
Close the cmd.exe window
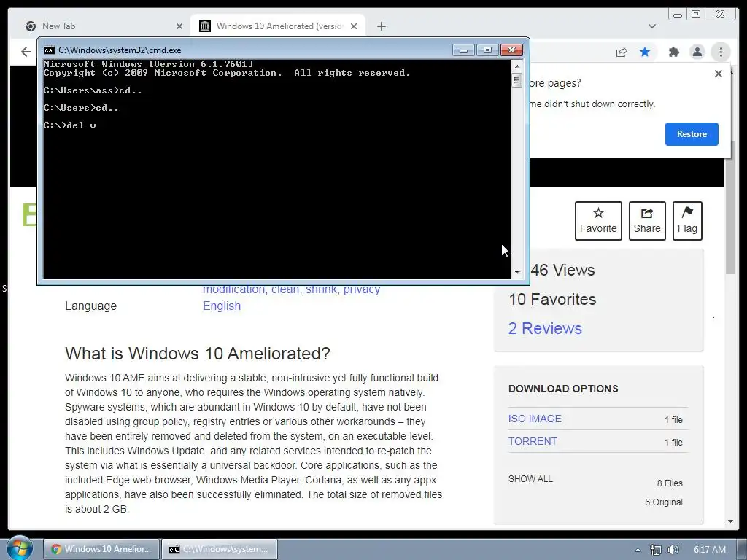511,50
